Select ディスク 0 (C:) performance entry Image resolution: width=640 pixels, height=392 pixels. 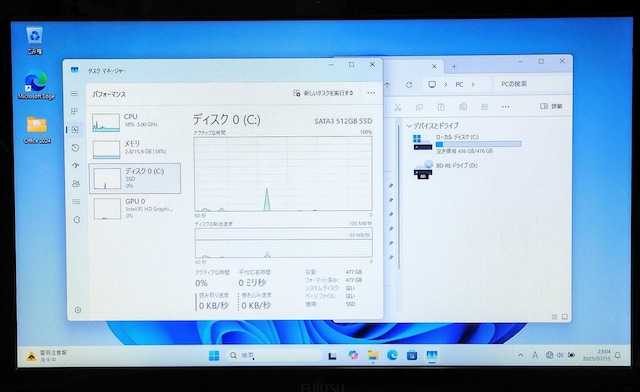[x=135, y=178]
